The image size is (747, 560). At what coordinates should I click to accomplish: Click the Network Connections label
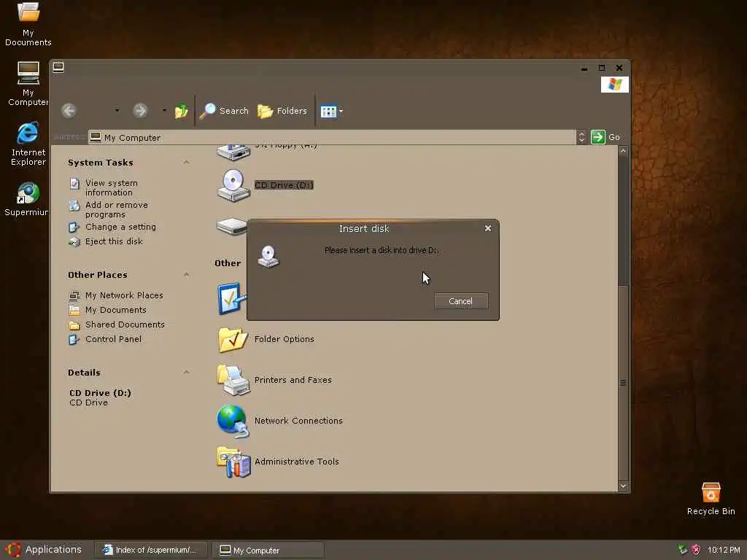298,421
